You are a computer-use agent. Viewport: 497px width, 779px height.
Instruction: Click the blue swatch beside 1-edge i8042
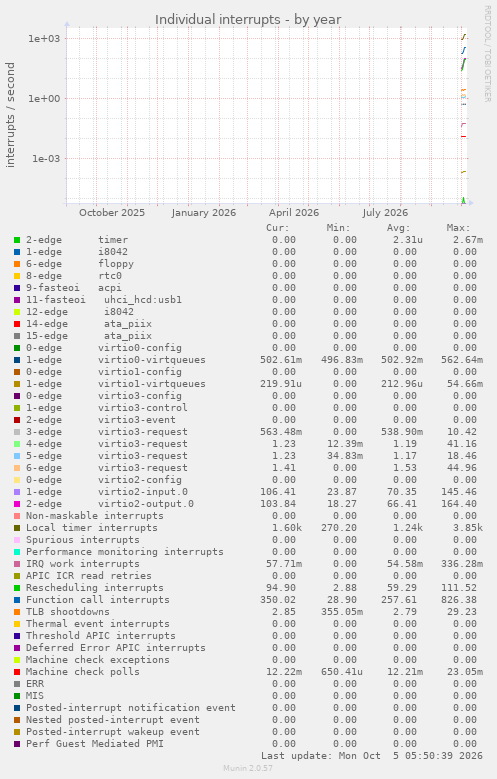[17, 252]
